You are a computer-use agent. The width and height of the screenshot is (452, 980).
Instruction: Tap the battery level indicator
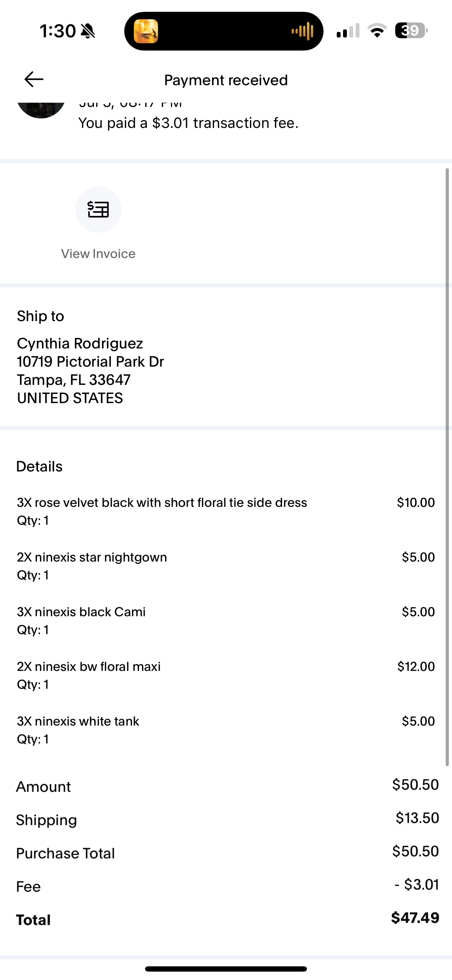tap(411, 30)
